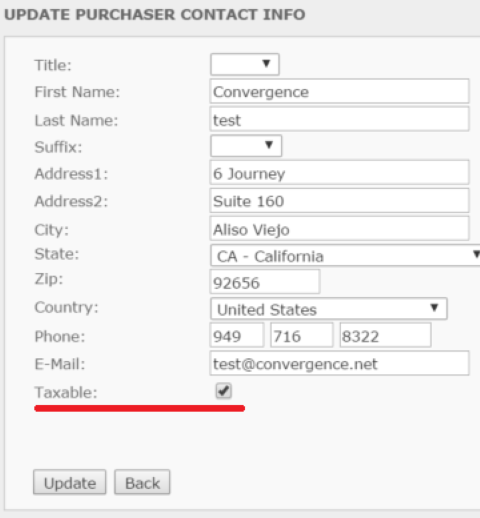The image size is (480, 518).
Task: Click the phone area code field 949
Action: [237, 335]
